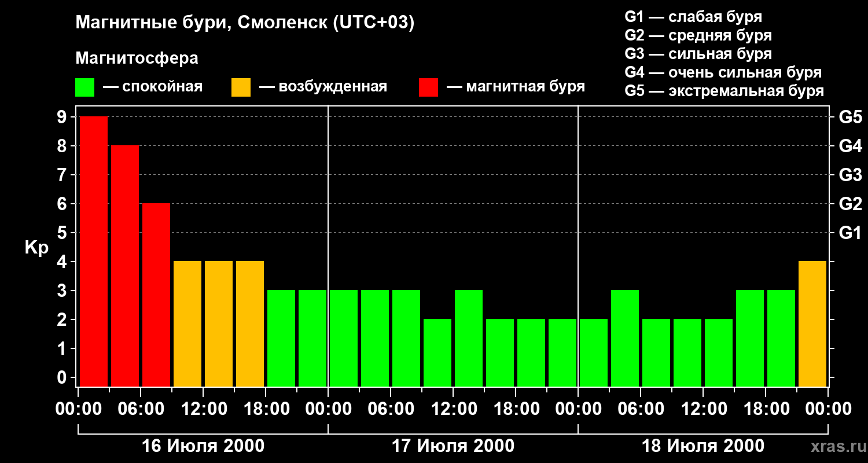
Task: Click the red 'магнитная буря' legend swatch
Action: click(428, 87)
